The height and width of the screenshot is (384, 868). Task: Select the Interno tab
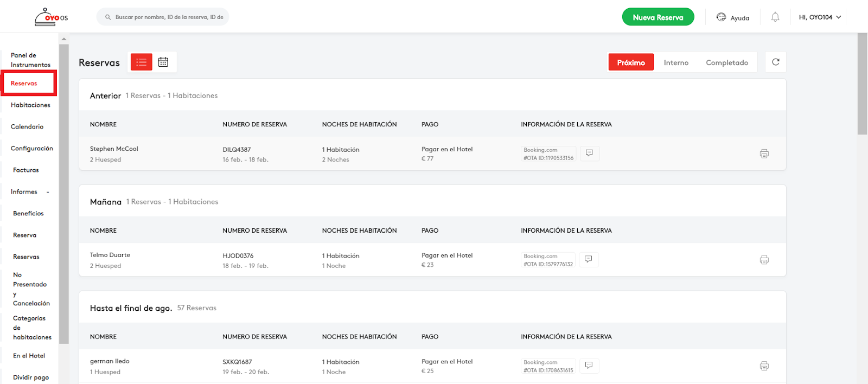tap(676, 62)
